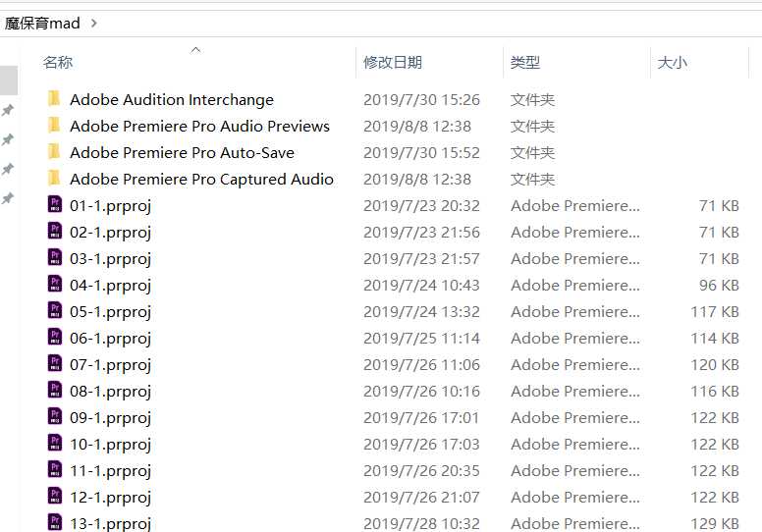The width and height of the screenshot is (762, 532).
Task: Select the file named 08-1.prproj
Action: pyautogui.click(x=110, y=391)
